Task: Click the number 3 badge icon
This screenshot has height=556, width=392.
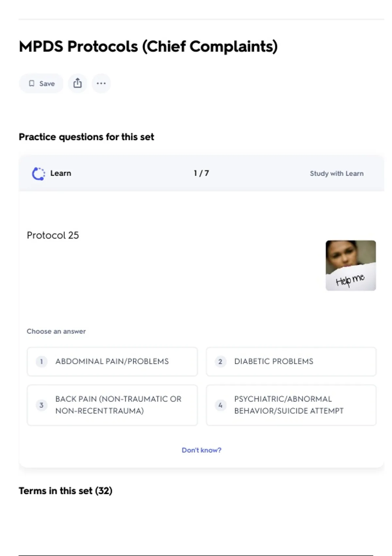Action: coord(41,405)
